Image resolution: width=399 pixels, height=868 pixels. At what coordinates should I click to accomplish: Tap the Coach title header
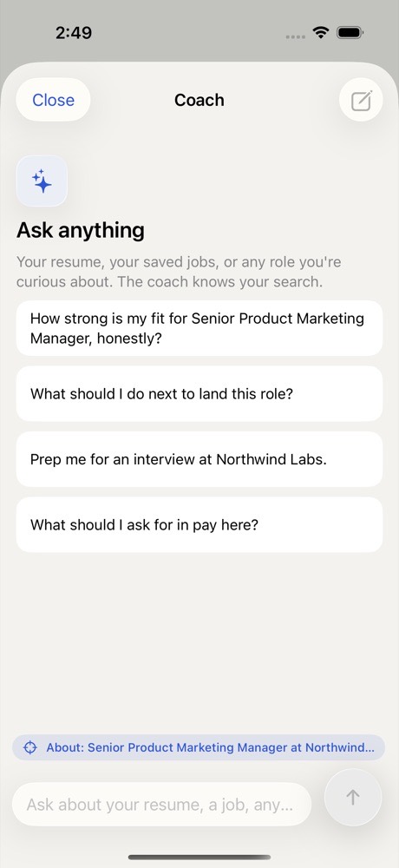click(x=199, y=100)
